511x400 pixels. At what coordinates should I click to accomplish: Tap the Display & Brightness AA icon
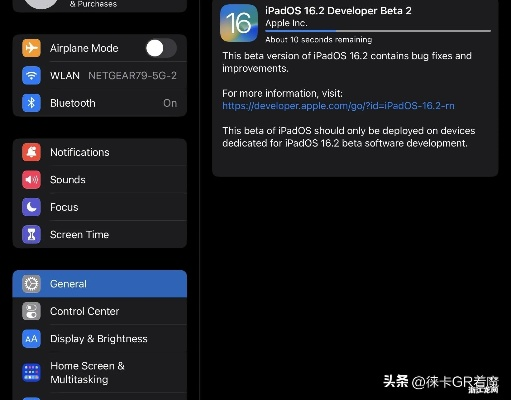31,339
